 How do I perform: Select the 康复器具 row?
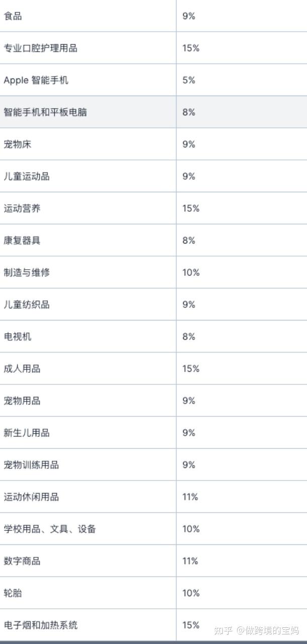(22, 240)
